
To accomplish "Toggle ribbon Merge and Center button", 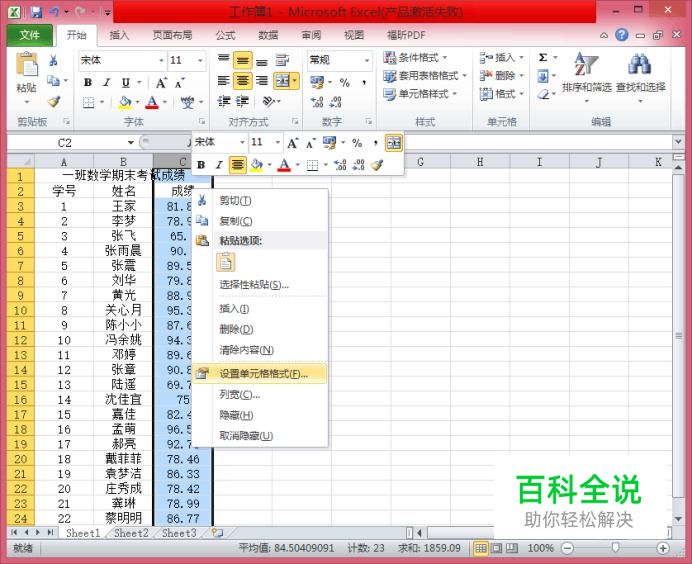I will [282, 81].
